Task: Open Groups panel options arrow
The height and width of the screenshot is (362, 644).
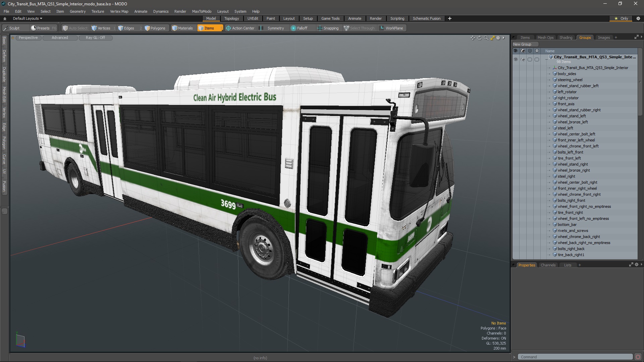Action: pyautogui.click(x=641, y=37)
